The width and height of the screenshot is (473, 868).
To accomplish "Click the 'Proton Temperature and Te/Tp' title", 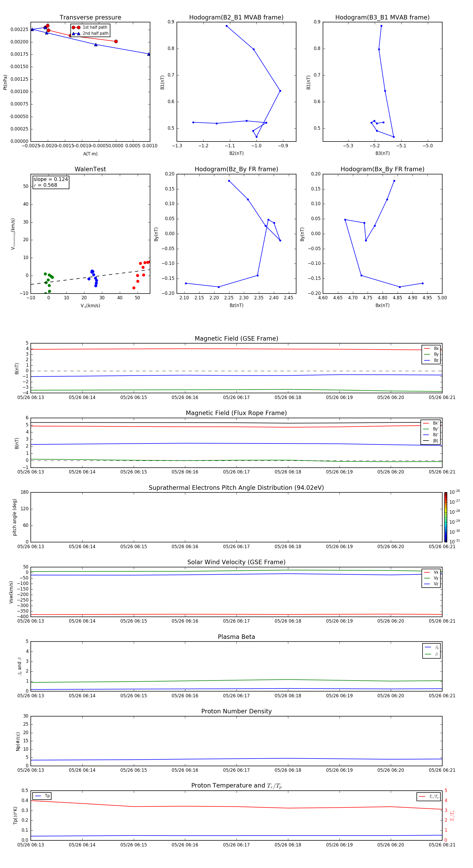I will (x=236, y=786).
